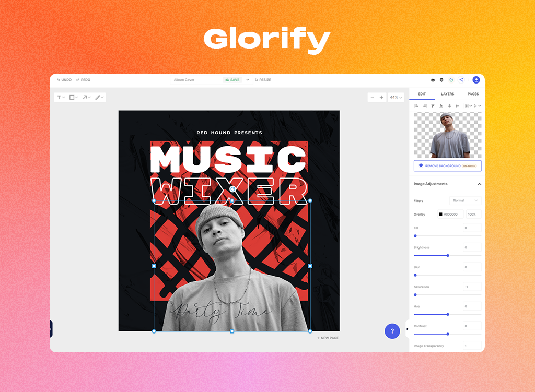Viewport: 535px width, 392px height.
Task: Click the Blur value field
Action: tap(472, 267)
